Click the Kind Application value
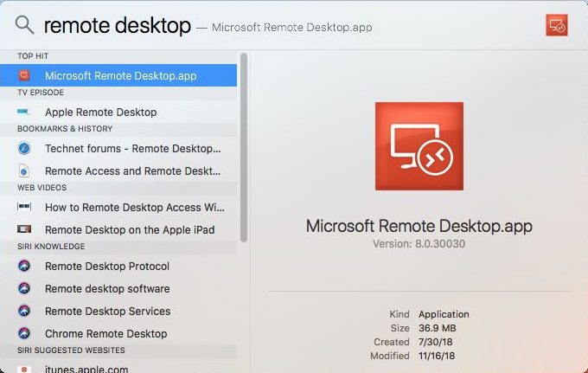The width and height of the screenshot is (588, 373). click(444, 314)
